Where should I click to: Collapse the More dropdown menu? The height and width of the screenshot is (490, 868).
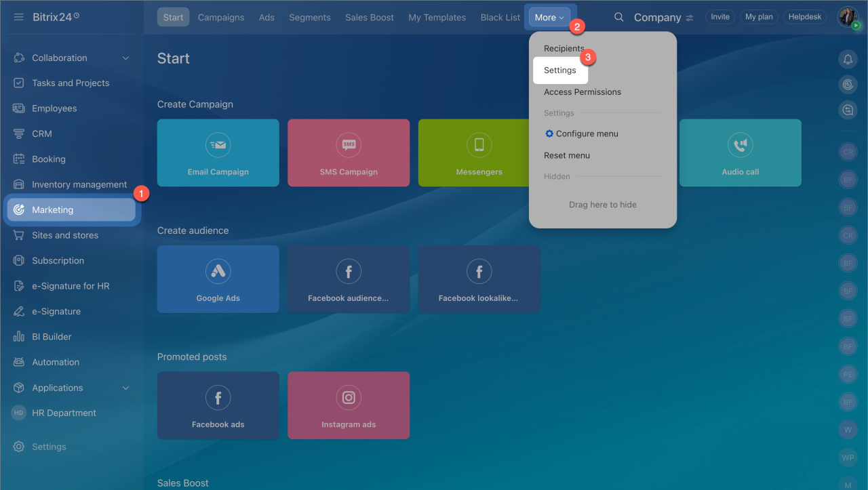pyautogui.click(x=549, y=18)
